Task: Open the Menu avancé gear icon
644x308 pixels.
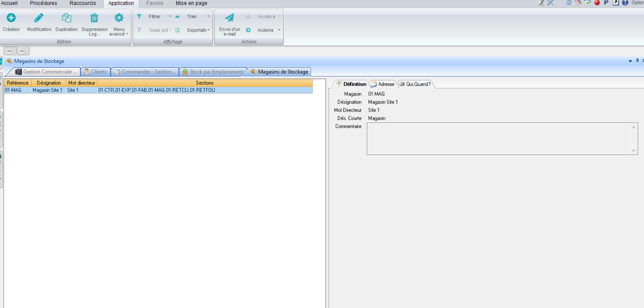Action: (119, 18)
